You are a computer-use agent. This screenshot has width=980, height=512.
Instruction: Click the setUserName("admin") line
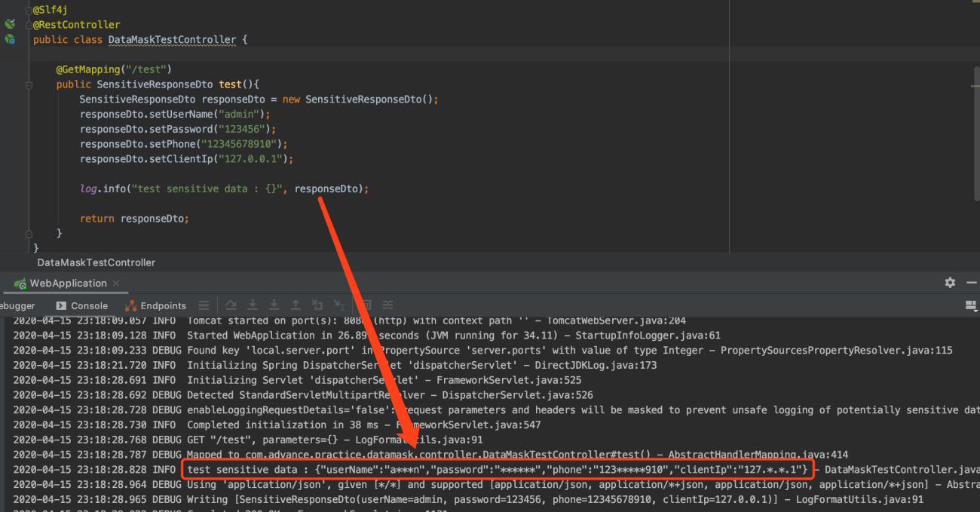pos(175,114)
